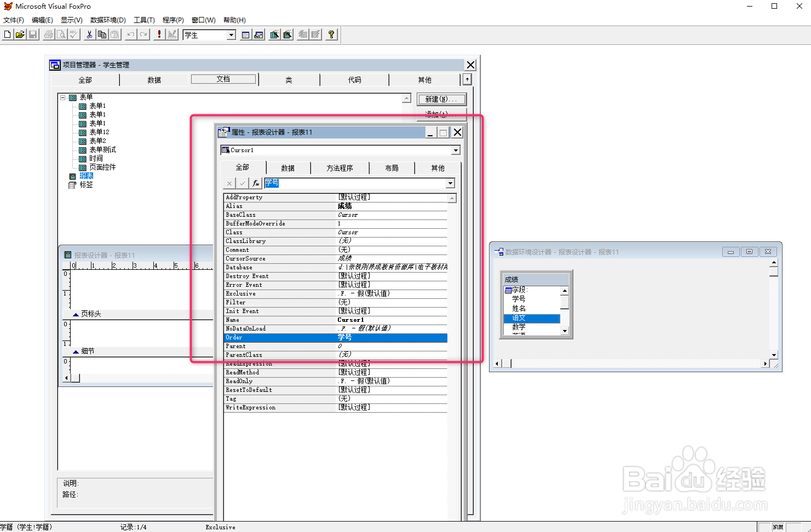Click the 新建(N) button
811x532 pixels.
442,99
